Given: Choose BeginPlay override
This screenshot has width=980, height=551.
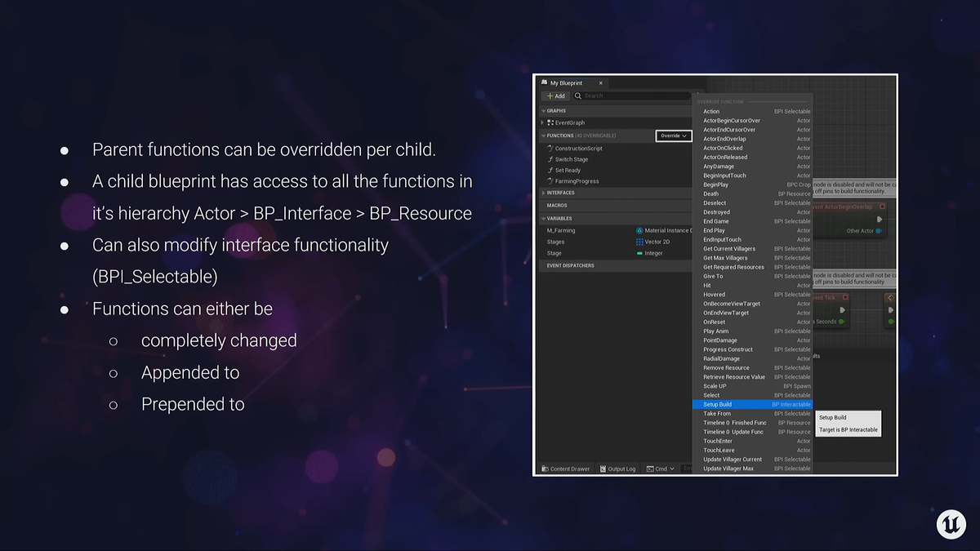Looking at the screenshot, I should coord(752,184).
